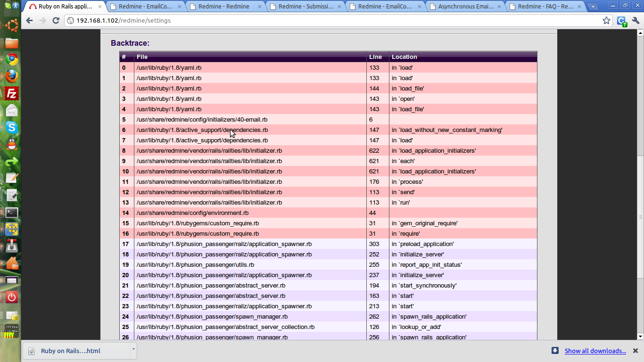This screenshot has height=362, width=644.
Task: Open the mail envelope app in dock
Action: [12, 110]
